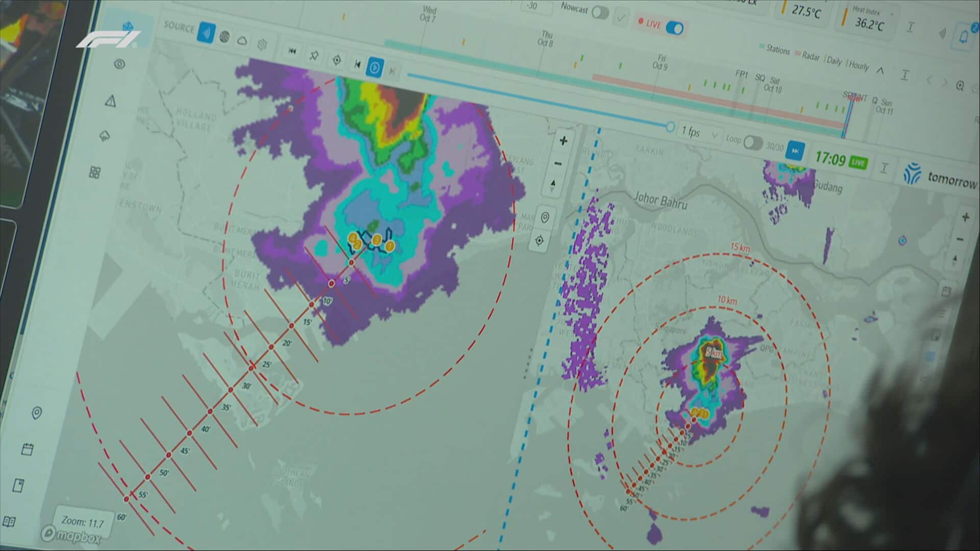Viewport: 980px width, 551px height.
Task: Click the checkmark box beside Nowcast
Action: [x=621, y=18]
